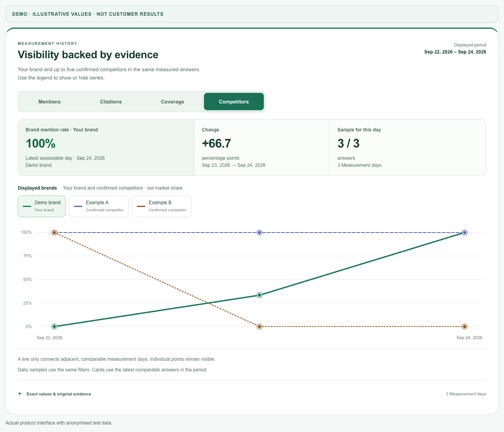The width and height of the screenshot is (504, 432).
Task: Click the 75% y-axis label
Action: click(x=27, y=256)
